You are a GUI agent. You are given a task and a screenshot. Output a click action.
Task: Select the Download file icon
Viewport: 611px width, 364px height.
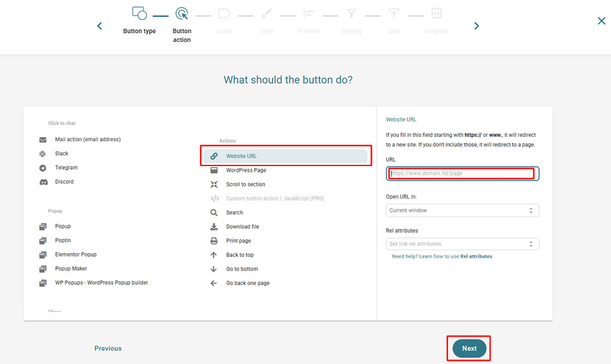[214, 227]
